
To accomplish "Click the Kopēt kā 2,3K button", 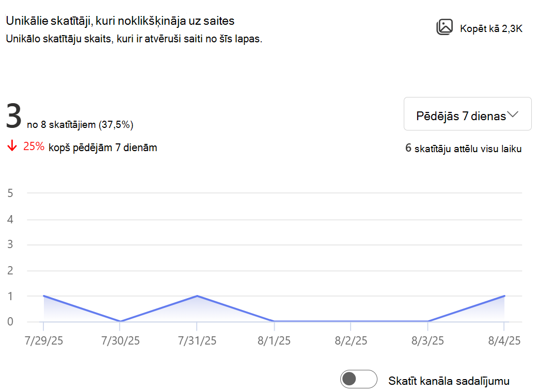I will (479, 27).
